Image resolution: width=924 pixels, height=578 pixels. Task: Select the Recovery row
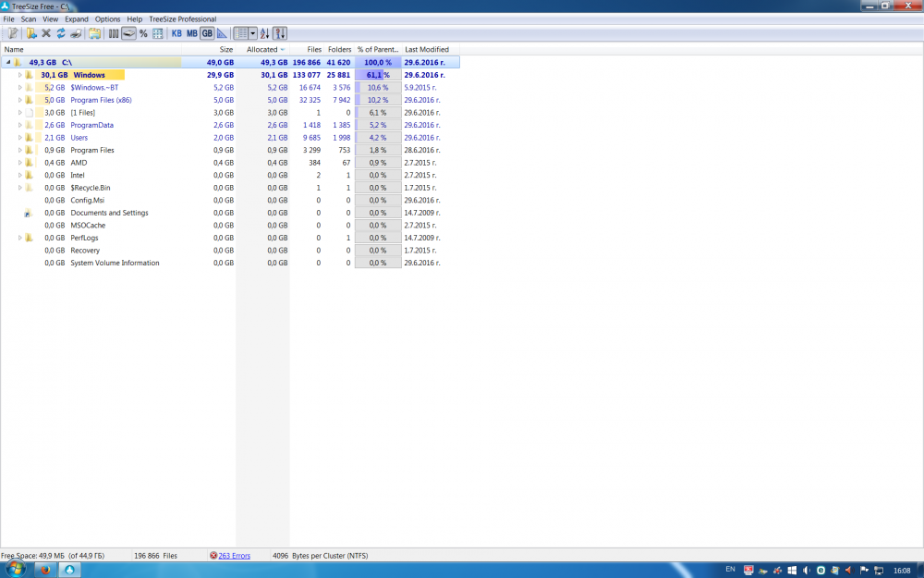coord(230,250)
